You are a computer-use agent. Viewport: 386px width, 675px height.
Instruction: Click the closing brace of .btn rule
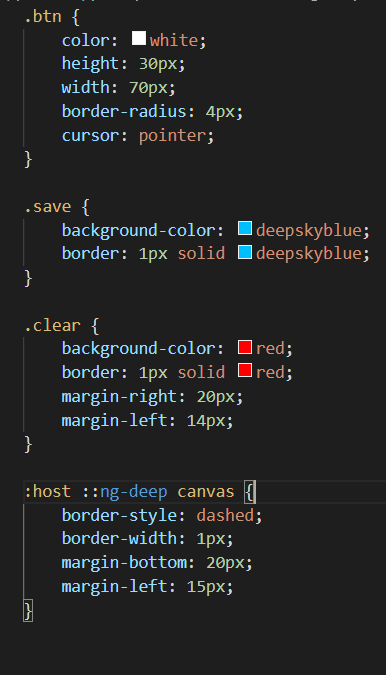click(x=28, y=160)
